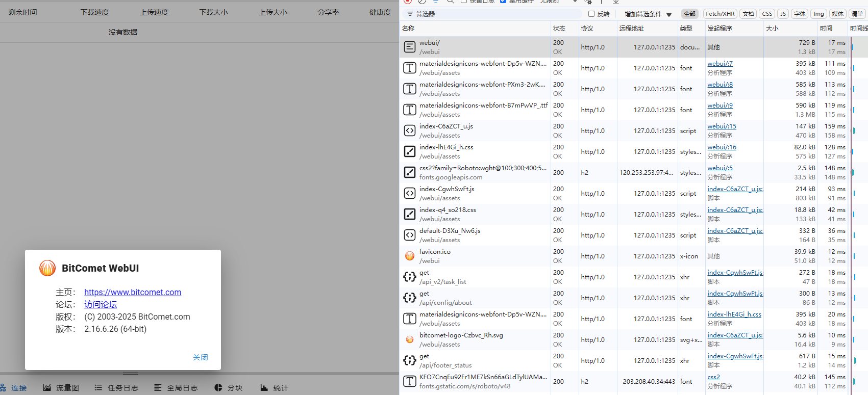
Task: Click the 上传速度 column header in BitComet
Action: (154, 12)
